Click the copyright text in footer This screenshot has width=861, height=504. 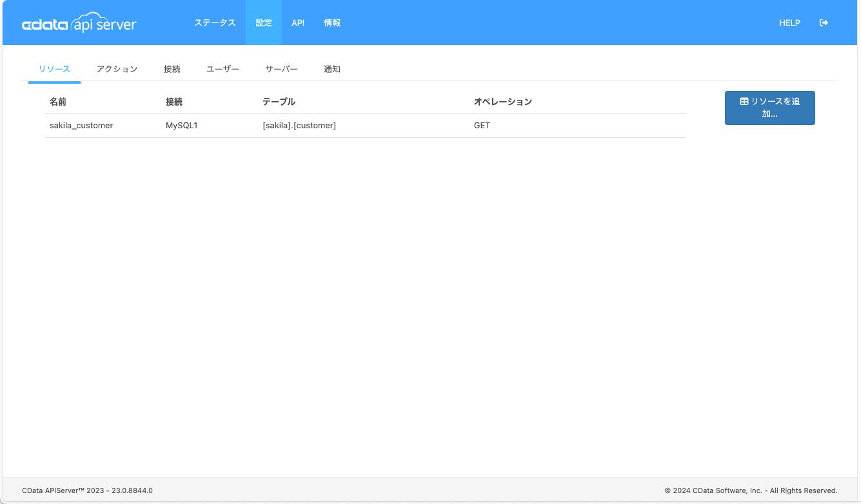pos(751,490)
